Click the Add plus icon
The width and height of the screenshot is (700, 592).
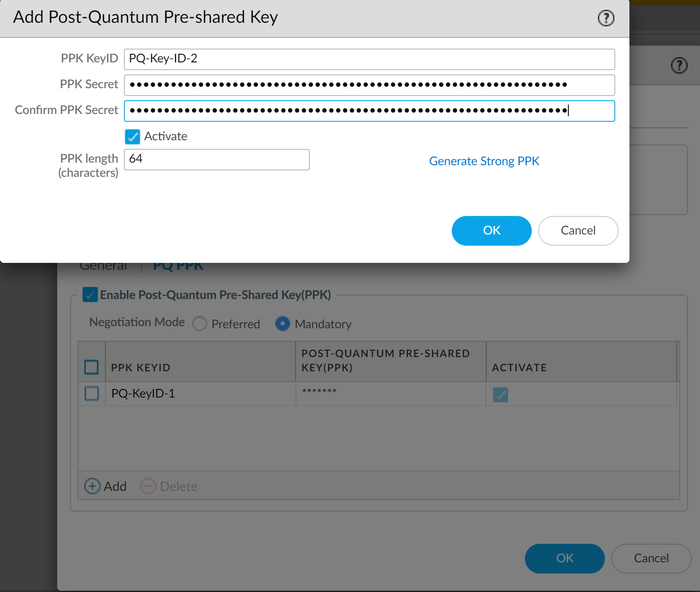click(x=92, y=486)
